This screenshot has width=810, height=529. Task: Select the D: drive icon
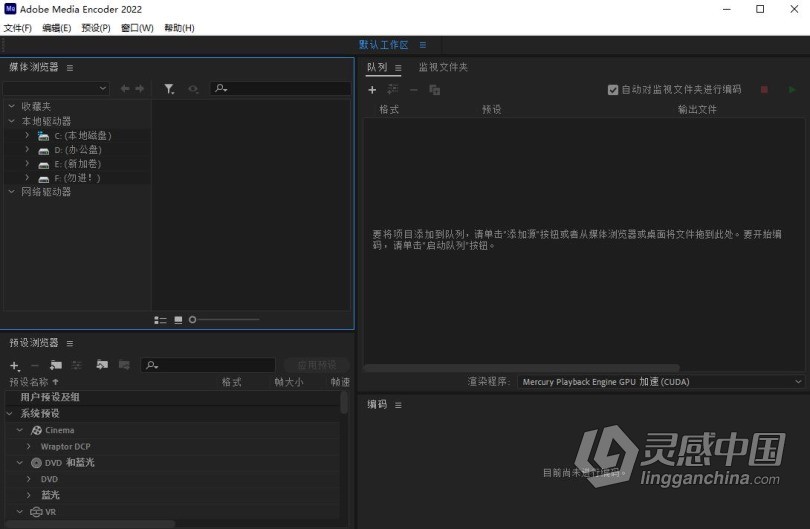(x=43, y=151)
